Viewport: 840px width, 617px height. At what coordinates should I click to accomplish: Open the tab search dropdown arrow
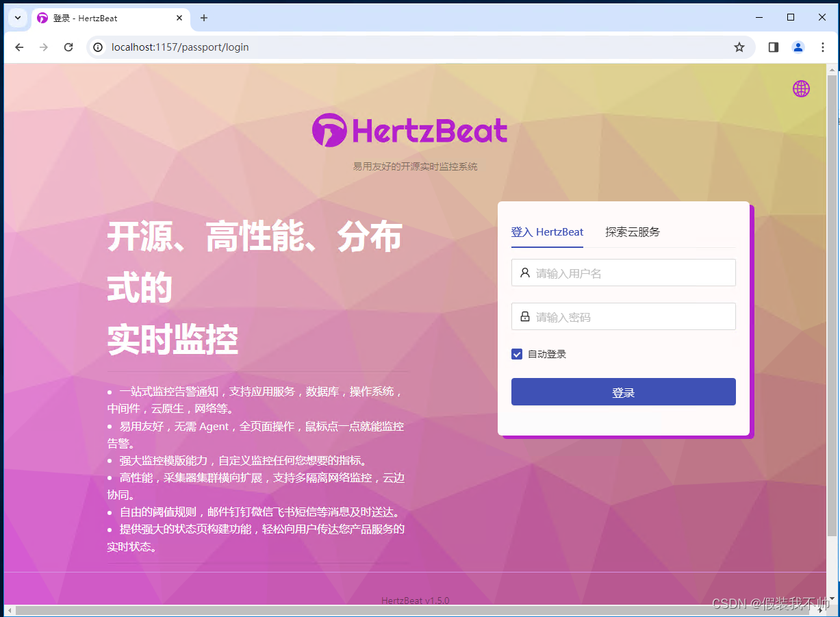(x=17, y=18)
